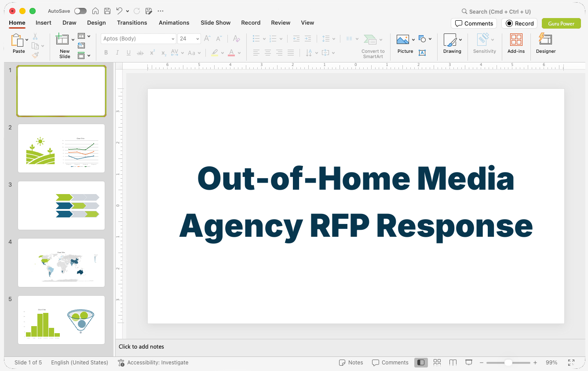Toggle underline formatting
The image size is (588, 371).
(x=128, y=53)
